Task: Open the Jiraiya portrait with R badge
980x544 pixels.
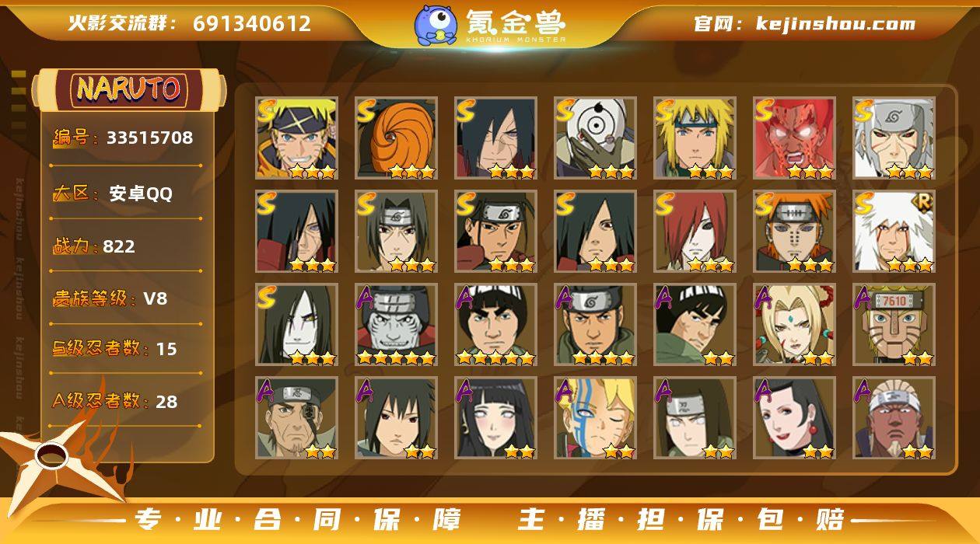Action: coord(894,231)
